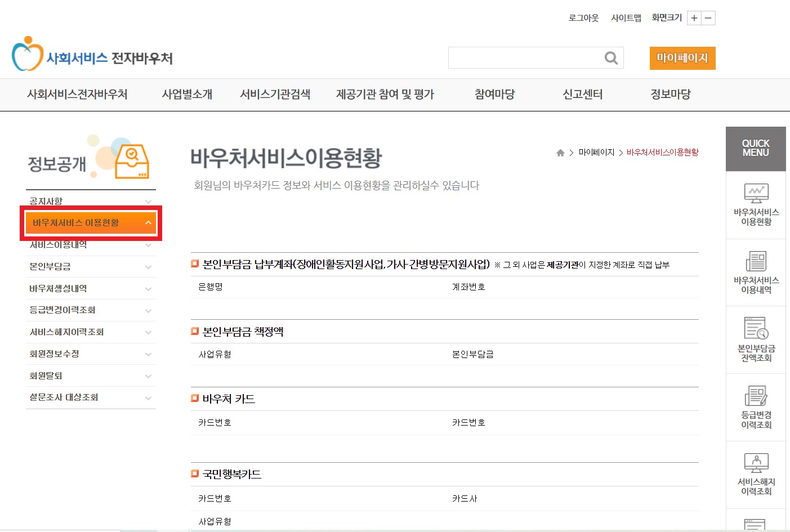
Task: Select 바우처생성내역 sidebar item
Action: [x=91, y=289]
